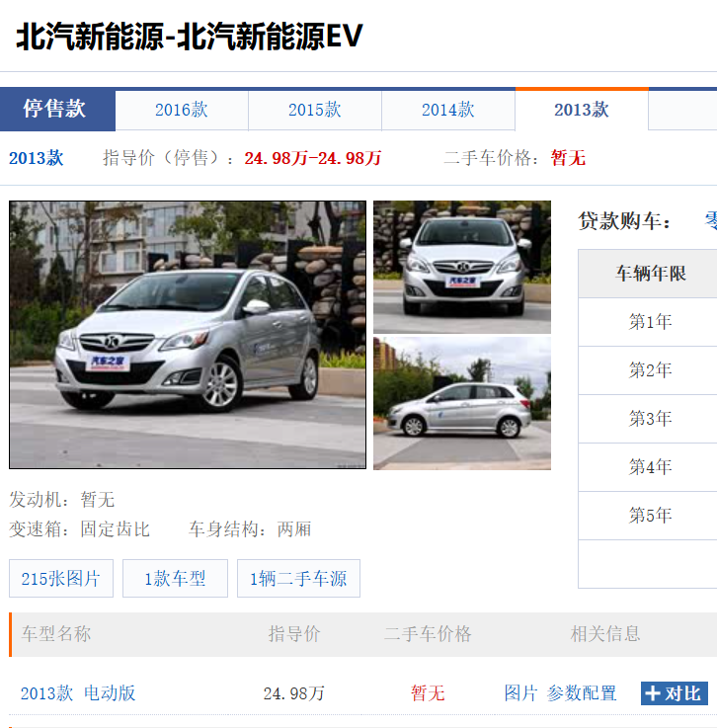Screen dimensions: 717x728
Task: Click the 对比 compare button
Action: click(x=675, y=693)
